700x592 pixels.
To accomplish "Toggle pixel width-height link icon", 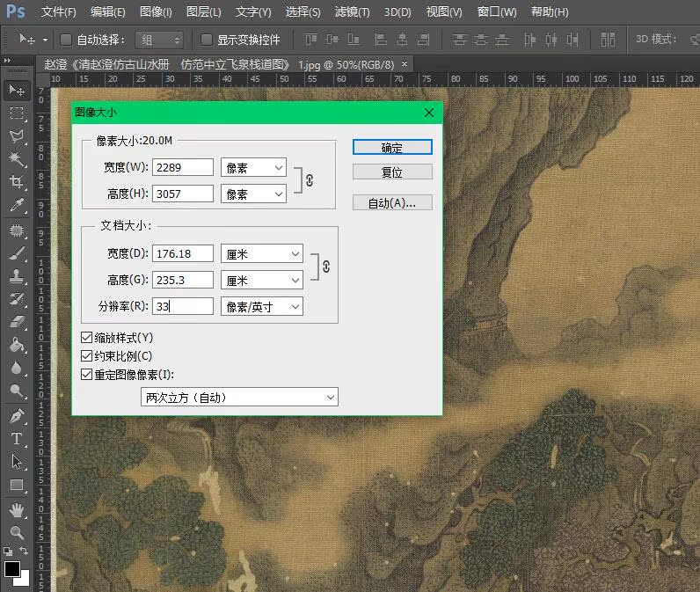I will pos(310,180).
